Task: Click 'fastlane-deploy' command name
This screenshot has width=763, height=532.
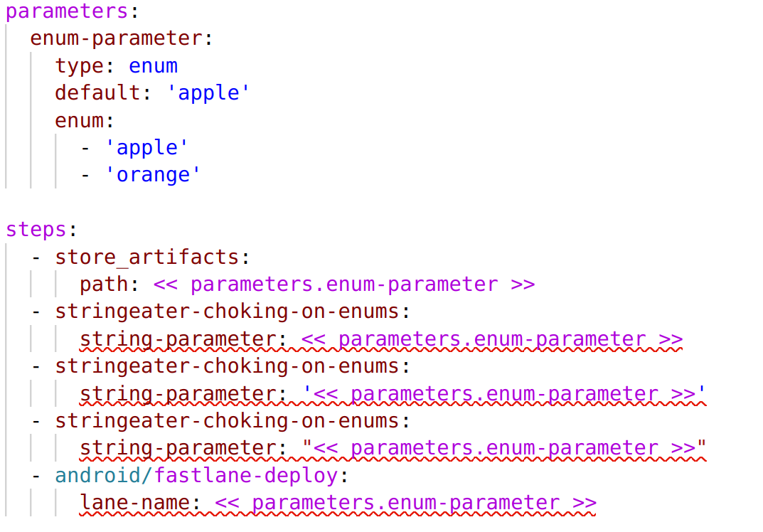Action: 245,476
